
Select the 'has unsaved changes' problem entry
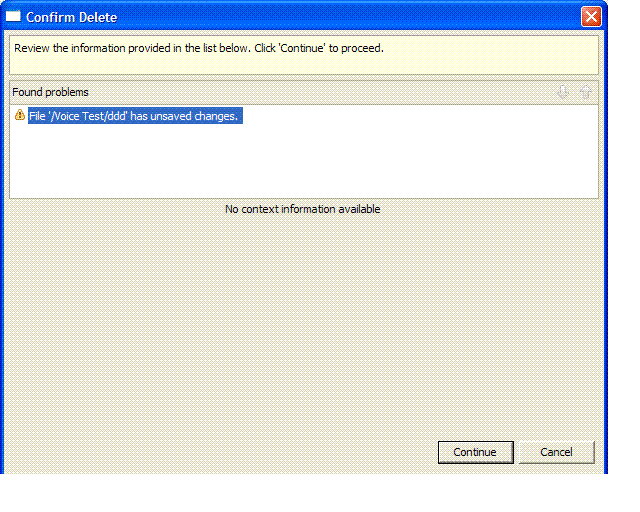point(135,116)
